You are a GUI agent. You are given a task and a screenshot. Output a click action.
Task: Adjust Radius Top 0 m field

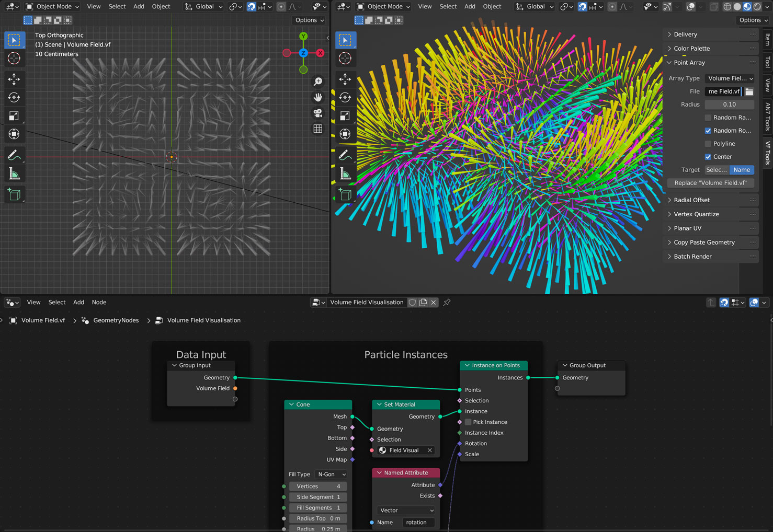pyautogui.click(x=319, y=519)
